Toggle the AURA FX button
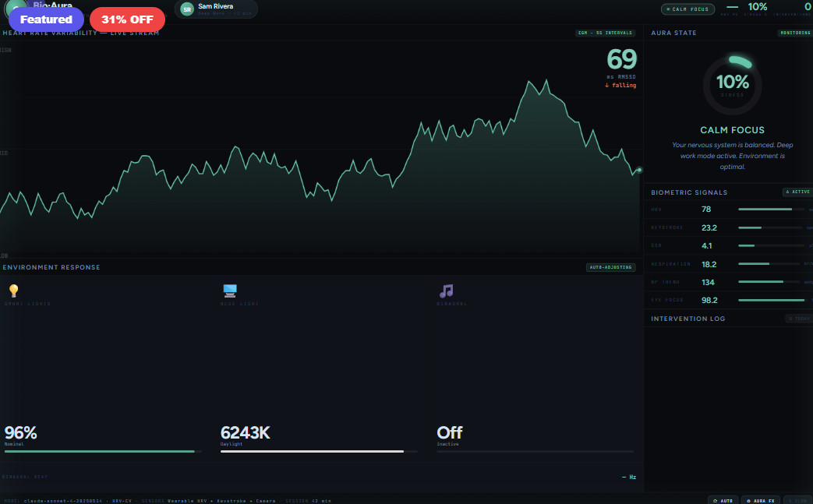The image size is (813, 504). (760, 500)
